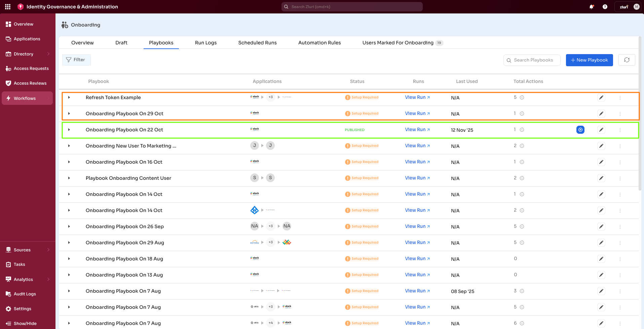This screenshot has width=644, height=329.
Task: Switch to the Run Logs tab
Action: click(x=205, y=43)
